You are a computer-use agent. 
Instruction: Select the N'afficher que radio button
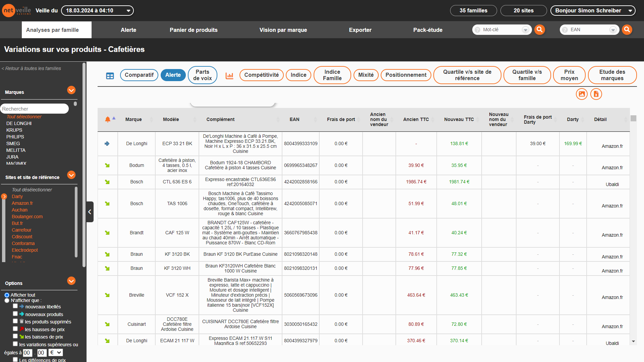7,301
